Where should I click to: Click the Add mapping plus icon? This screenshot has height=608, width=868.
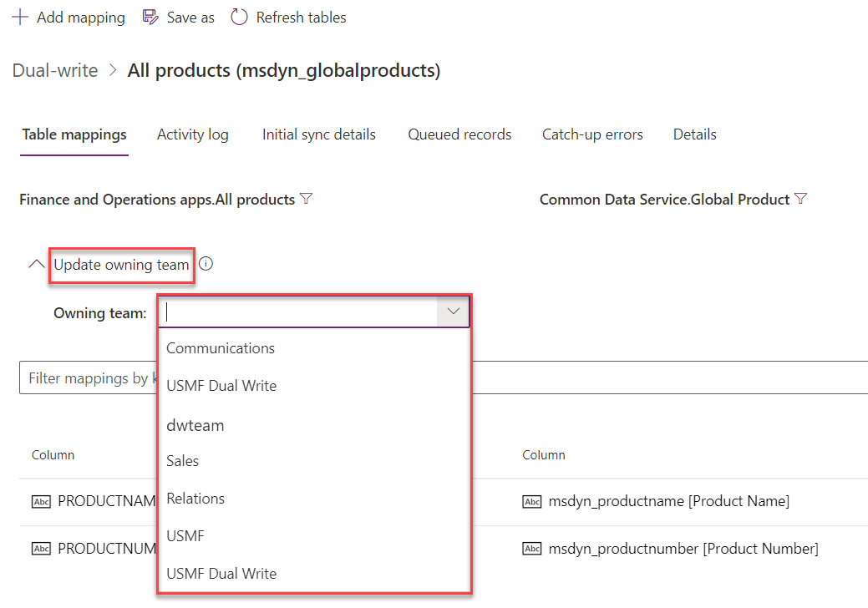20,18
